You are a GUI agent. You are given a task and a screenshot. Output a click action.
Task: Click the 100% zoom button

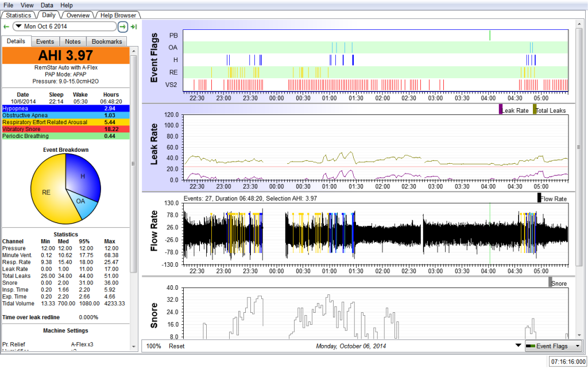coord(153,346)
